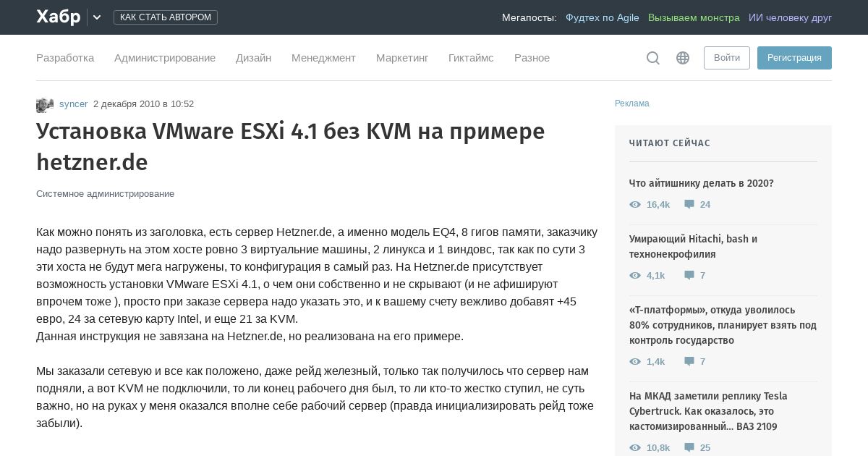Go to the Разное section
The image size is (868, 456).
click(532, 58)
